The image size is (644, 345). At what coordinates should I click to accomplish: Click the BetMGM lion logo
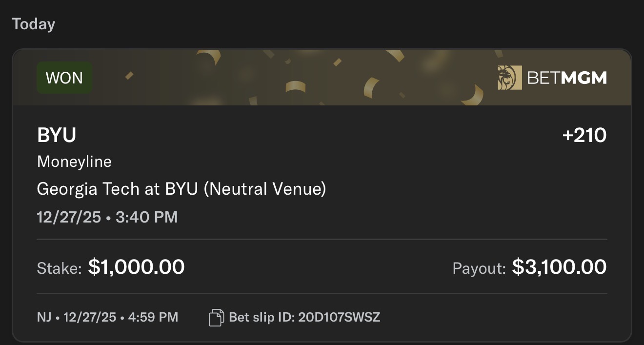pyautogui.click(x=510, y=78)
